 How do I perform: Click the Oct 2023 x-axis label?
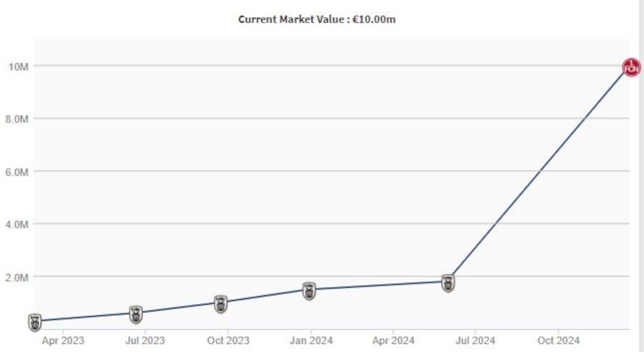[x=228, y=341]
